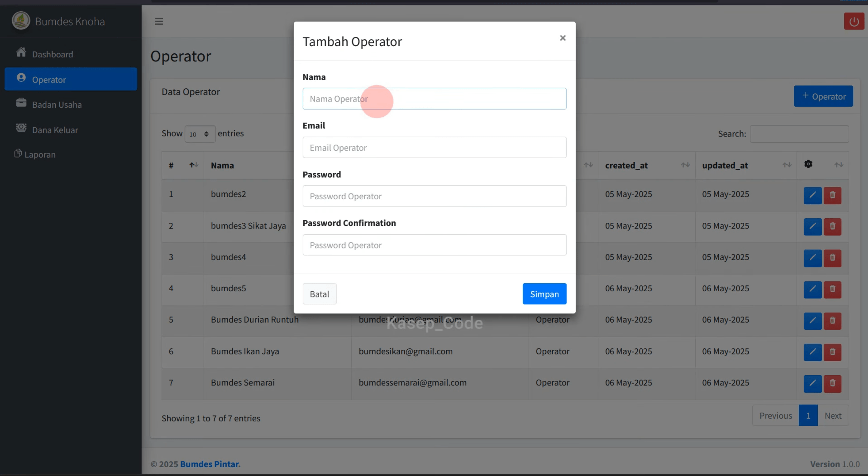Close the Tambah Operator dialog with X
This screenshot has width=868, height=476.
563,38
